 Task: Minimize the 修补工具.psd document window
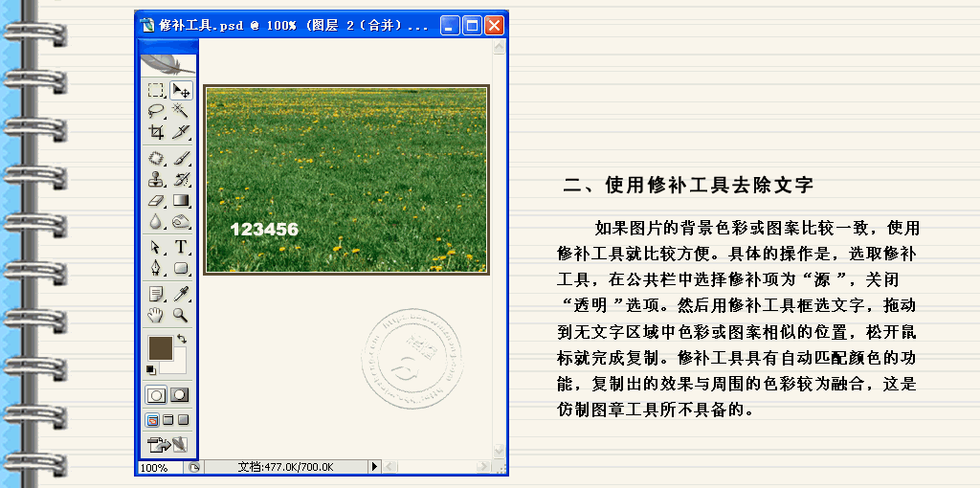coord(451,26)
